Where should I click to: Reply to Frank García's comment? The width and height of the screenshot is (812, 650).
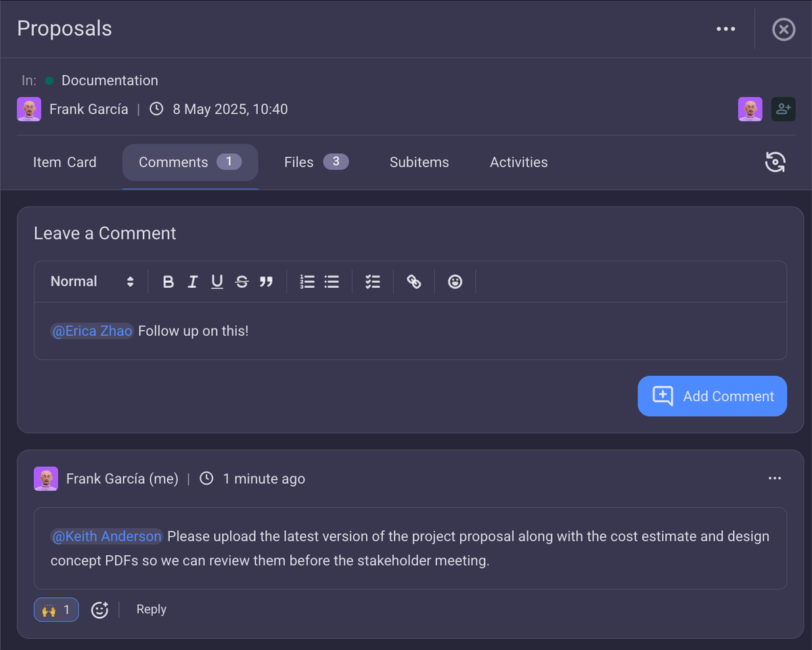(151, 609)
